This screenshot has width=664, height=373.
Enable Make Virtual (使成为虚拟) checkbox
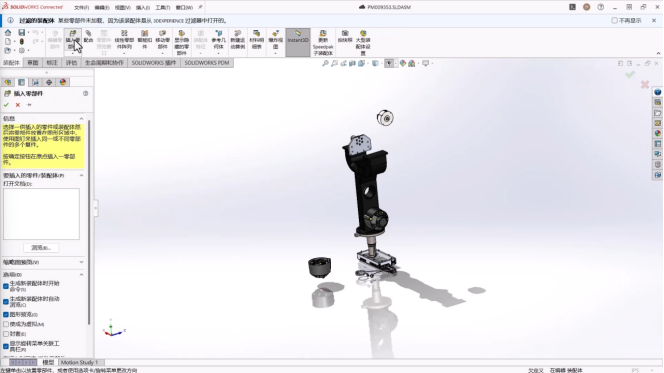point(6,324)
